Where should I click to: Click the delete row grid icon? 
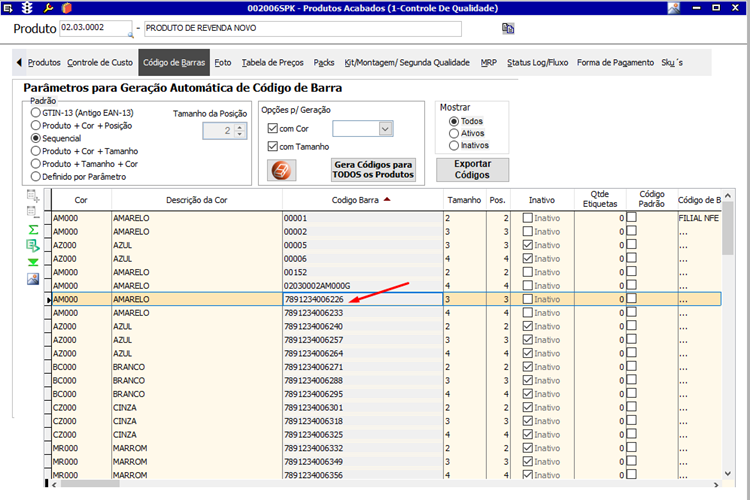33,212
